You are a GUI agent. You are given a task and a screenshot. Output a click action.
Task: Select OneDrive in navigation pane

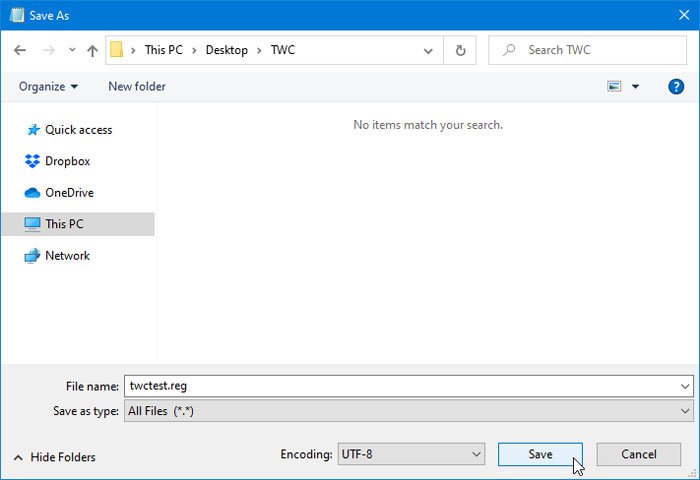click(x=68, y=192)
